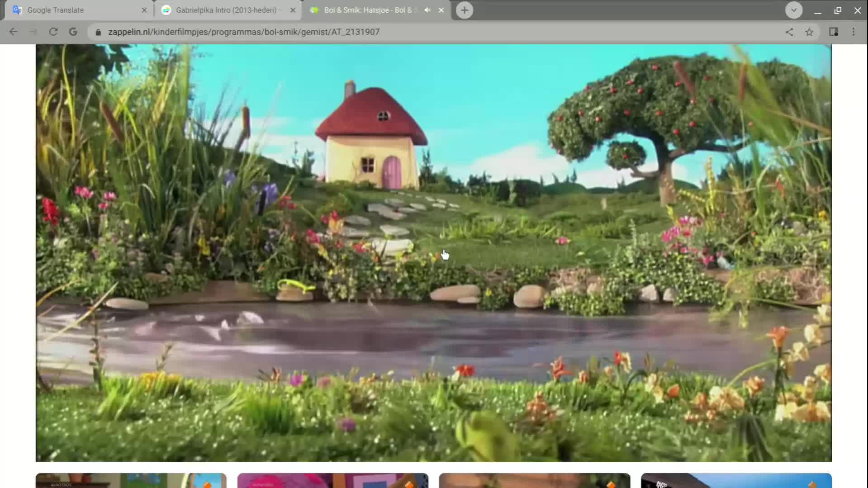Click the Bol & Smik video player
The image size is (868, 488).
pyautogui.click(x=433, y=252)
